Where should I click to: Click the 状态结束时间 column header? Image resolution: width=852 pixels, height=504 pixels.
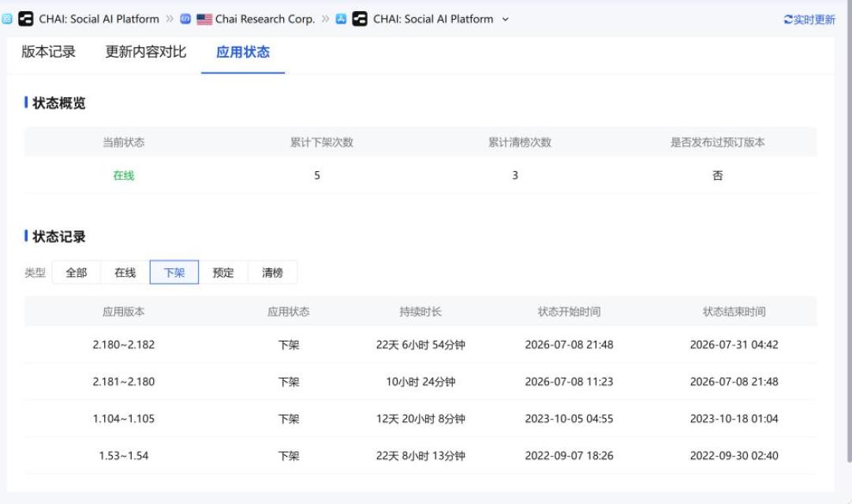tap(734, 312)
